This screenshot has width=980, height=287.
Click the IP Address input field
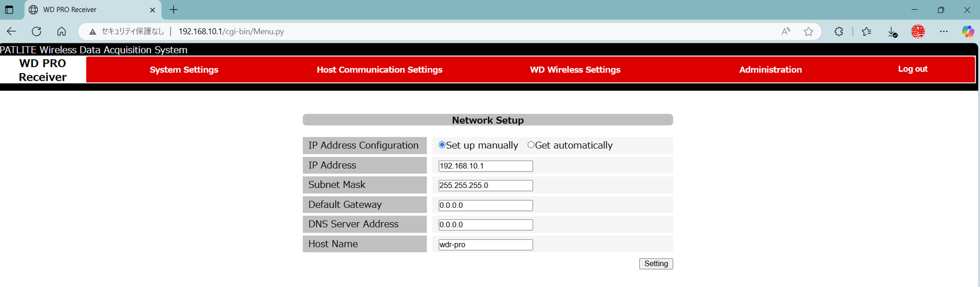(x=485, y=166)
